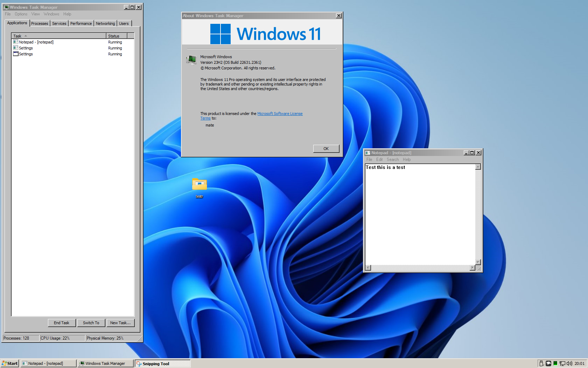
Task: Sort applications by the Task column header
Action: pyautogui.click(x=59, y=36)
